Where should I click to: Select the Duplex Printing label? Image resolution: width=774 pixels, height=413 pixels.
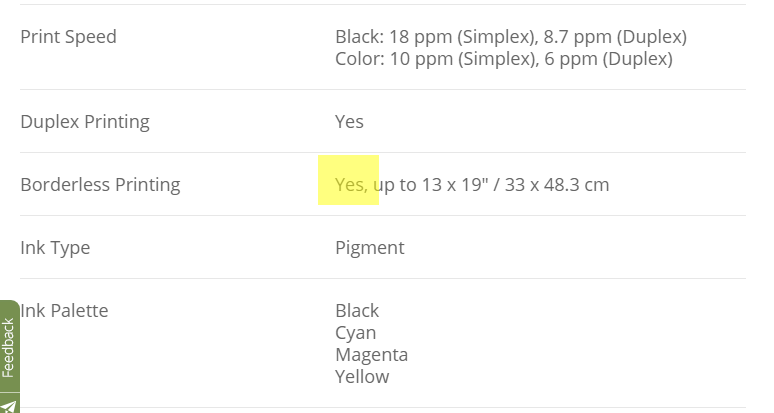pos(85,121)
